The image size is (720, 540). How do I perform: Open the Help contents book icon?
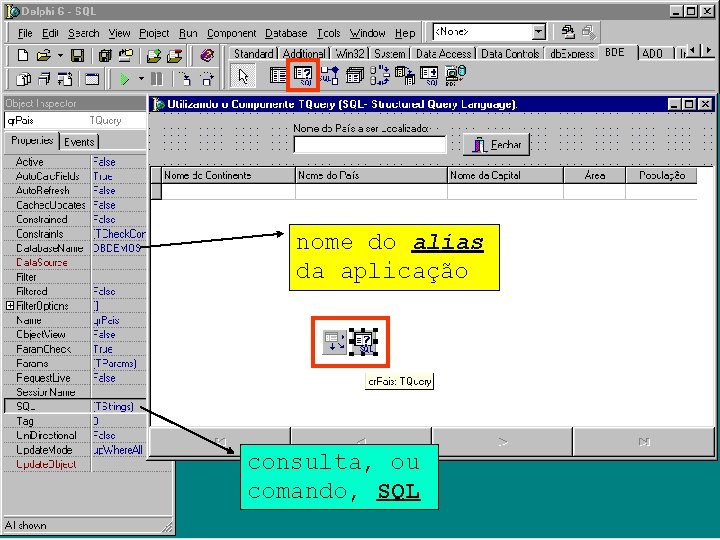click(x=207, y=56)
